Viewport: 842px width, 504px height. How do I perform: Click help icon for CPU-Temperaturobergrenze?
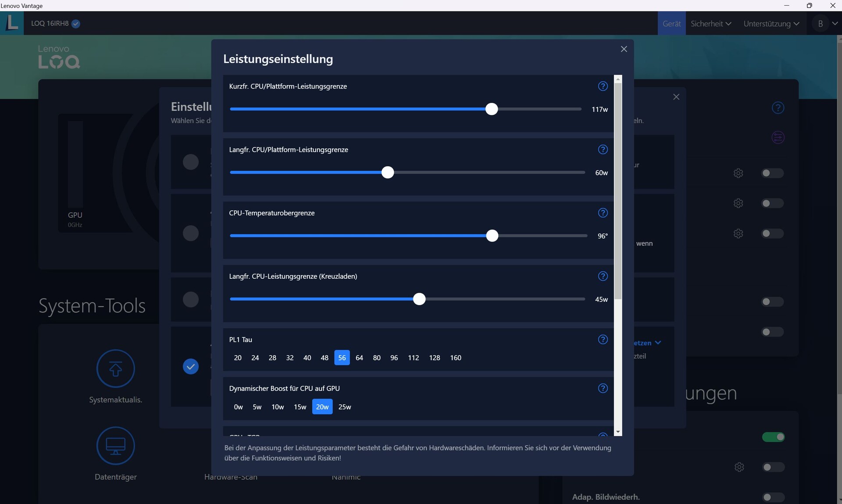pos(603,213)
